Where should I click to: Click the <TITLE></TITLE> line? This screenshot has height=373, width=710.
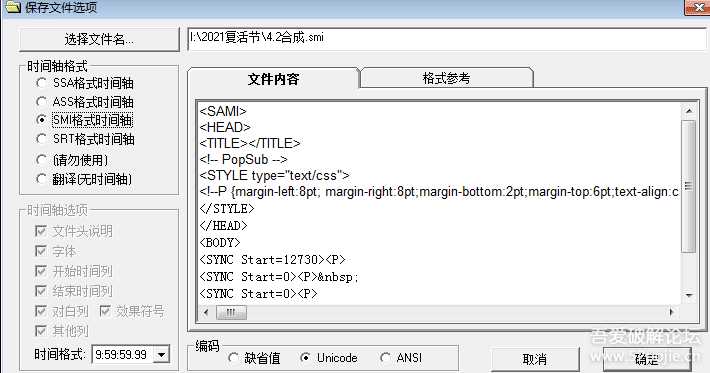point(249,143)
